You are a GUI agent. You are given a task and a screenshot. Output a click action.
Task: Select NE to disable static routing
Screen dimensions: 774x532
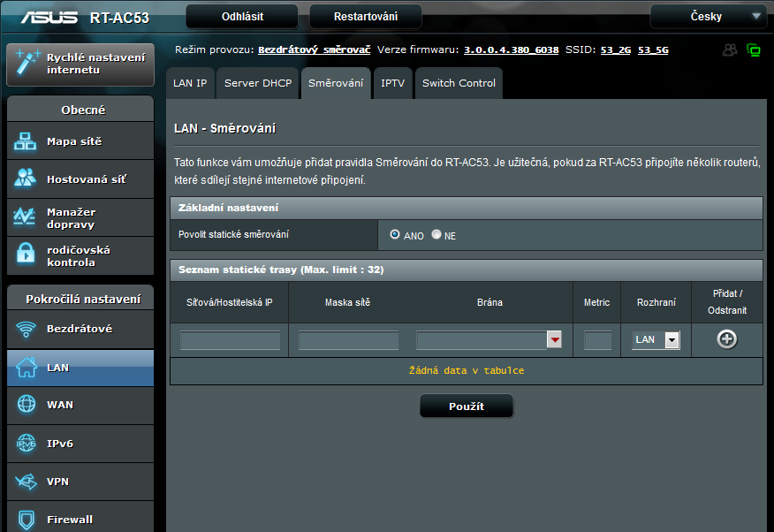436,235
